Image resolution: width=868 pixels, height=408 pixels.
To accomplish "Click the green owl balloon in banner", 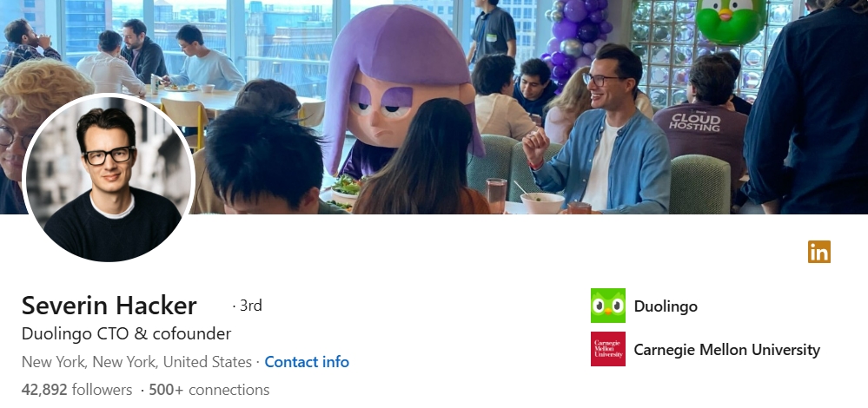I will pyautogui.click(x=731, y=21).
